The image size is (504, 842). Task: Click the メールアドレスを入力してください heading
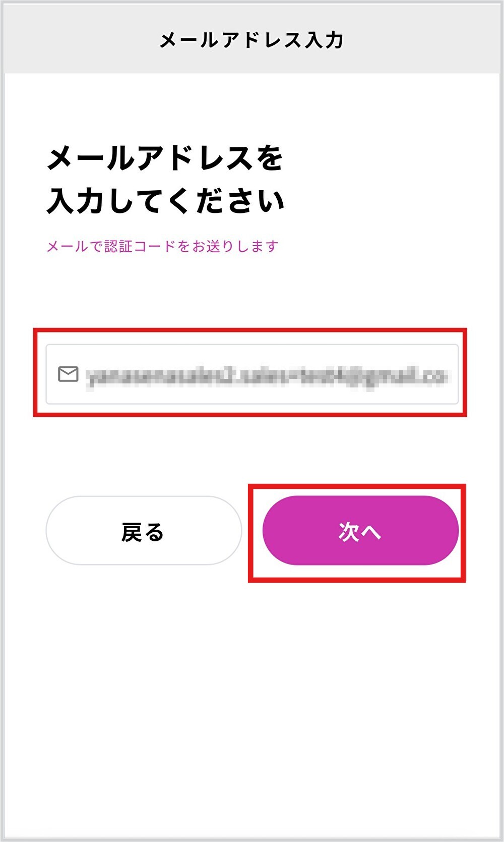(x=165, y=180)
